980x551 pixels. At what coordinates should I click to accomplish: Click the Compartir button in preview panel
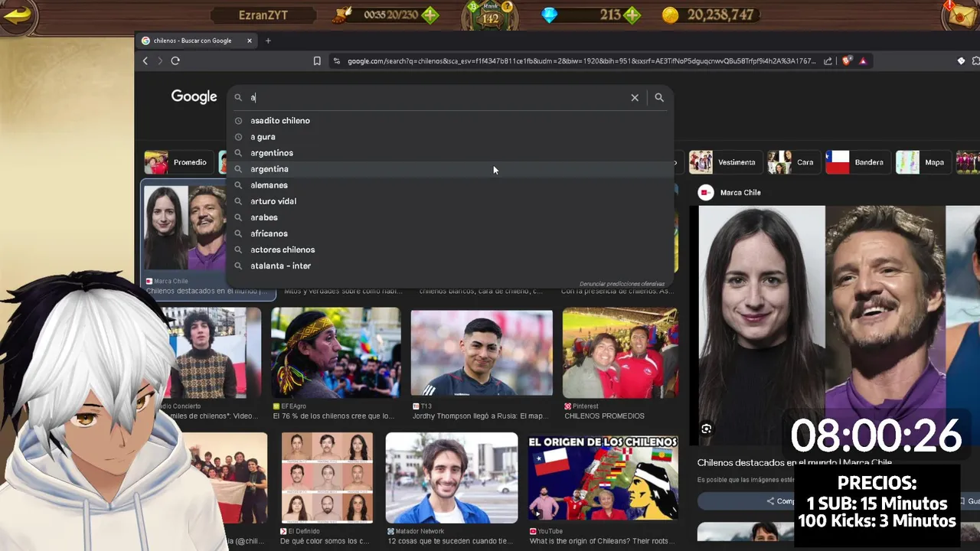782,501
